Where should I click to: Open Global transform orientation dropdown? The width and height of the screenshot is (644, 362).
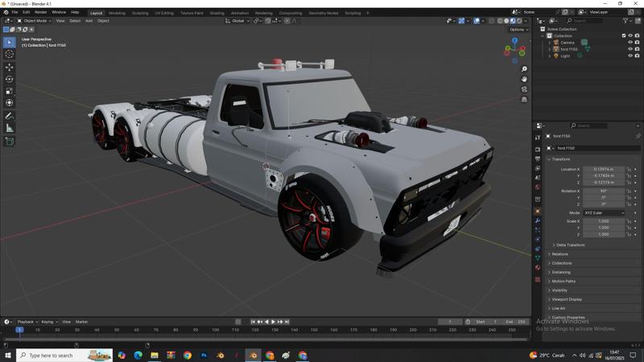coord(237,21)
